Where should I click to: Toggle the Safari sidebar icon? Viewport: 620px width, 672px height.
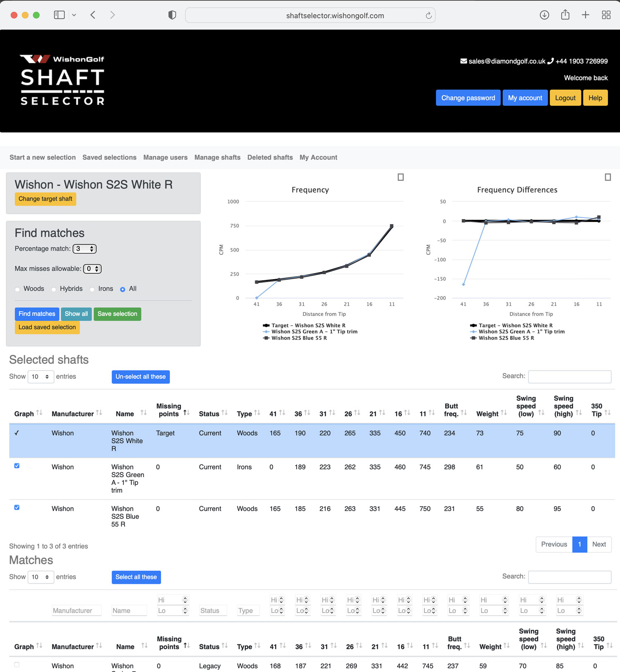click(60, 15)
